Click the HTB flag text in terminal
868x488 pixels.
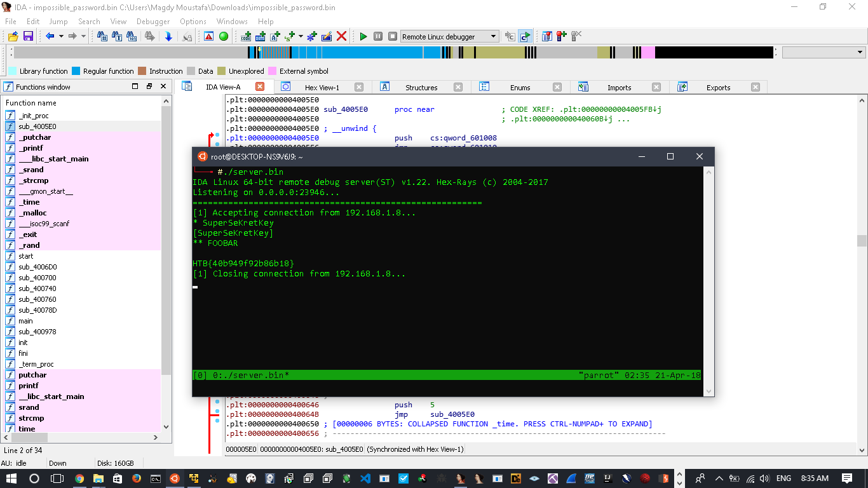[x=243, y=263]
